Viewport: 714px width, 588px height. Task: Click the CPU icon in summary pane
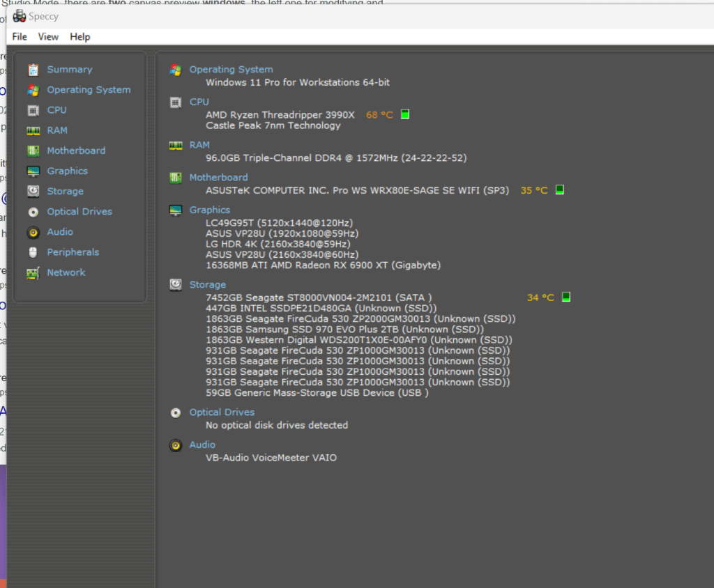coord(176,102)
